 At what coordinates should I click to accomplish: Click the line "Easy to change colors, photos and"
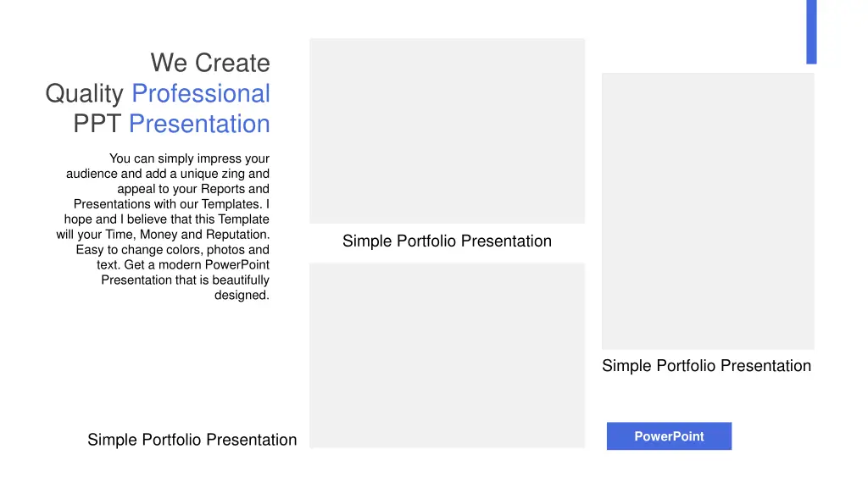point(173,250)
